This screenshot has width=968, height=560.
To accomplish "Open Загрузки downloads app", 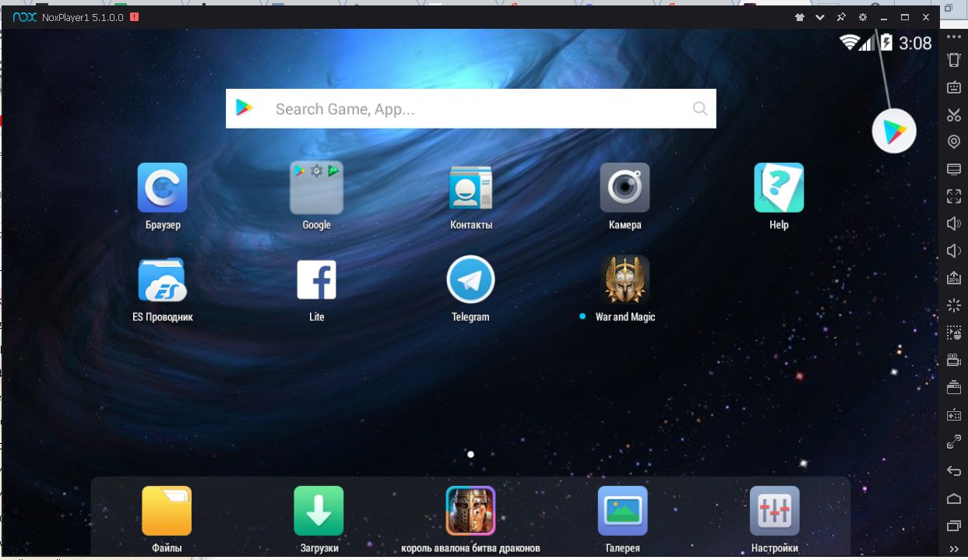I will click(319, 511).
